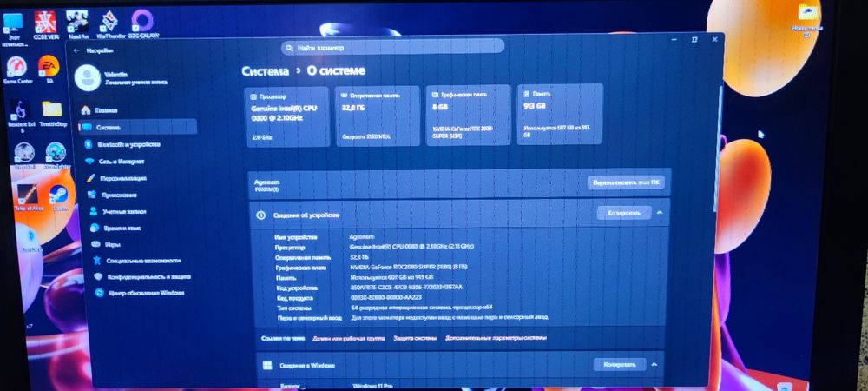Screen dimensions: 868x391
Task: Open the Графическая память 8 GB card
Action: click(468, 116)
